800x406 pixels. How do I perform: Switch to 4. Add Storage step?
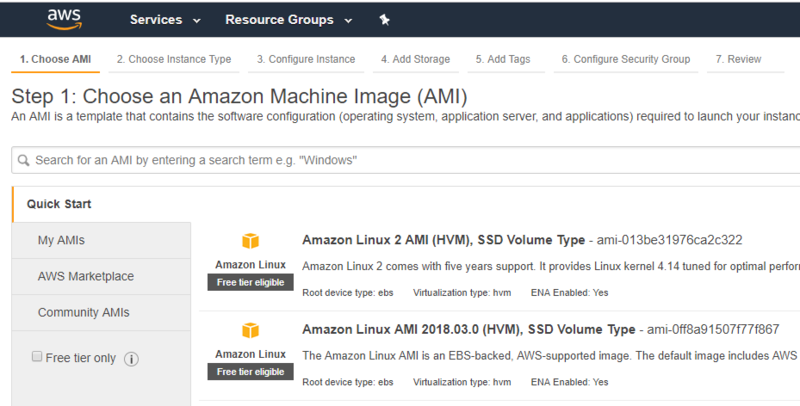(x=415, y=59)
